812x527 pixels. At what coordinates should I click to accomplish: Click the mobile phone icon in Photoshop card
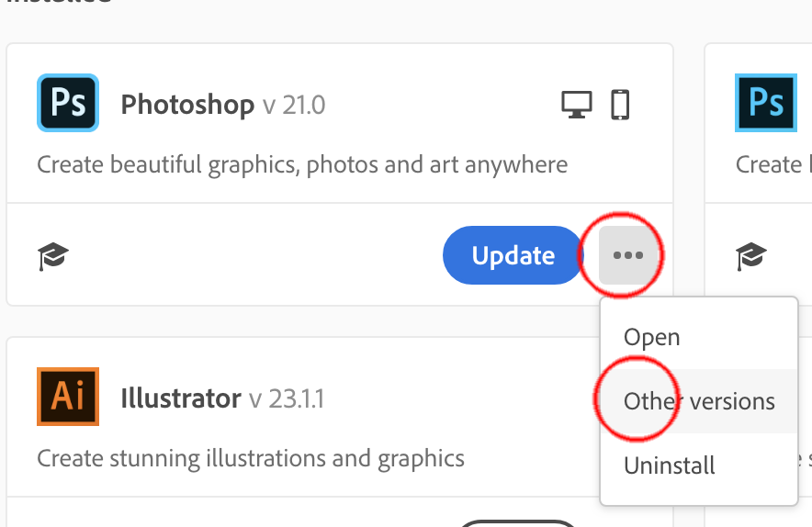click(x=620, y=105)
